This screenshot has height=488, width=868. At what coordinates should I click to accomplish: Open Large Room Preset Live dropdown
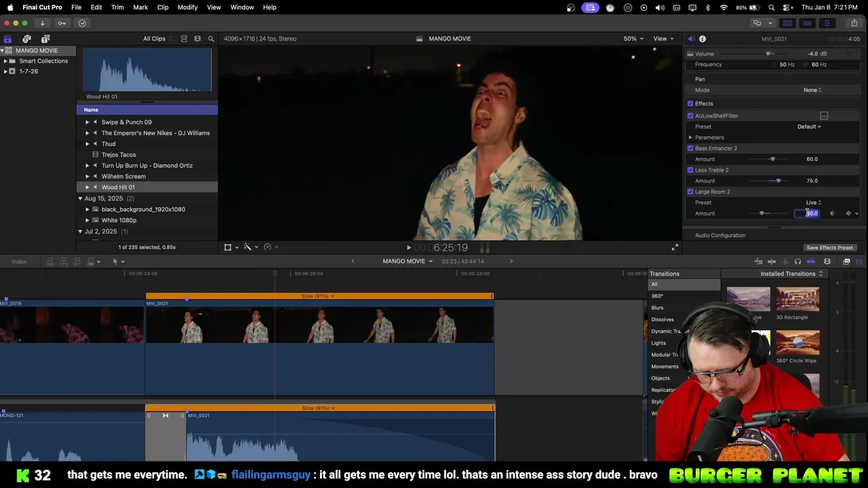(814, 203)
